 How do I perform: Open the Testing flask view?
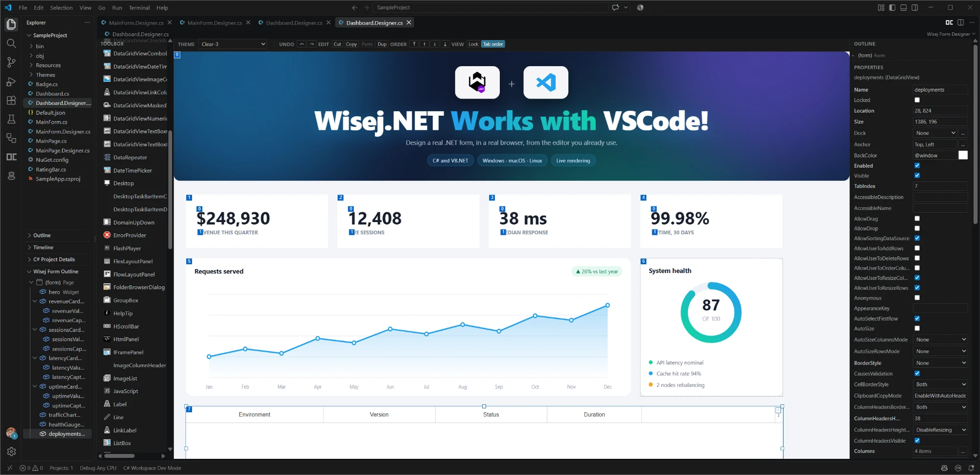(11, 119)
